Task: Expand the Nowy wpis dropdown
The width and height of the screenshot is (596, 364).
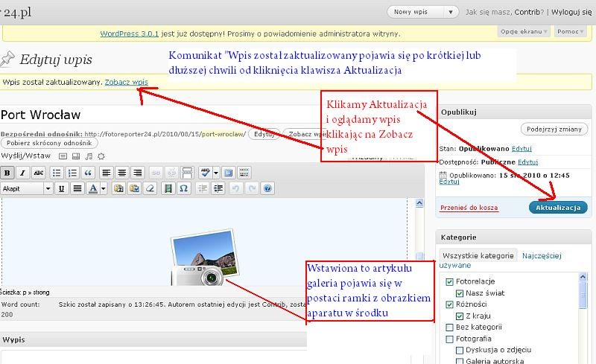Action: tap(451, 12)
